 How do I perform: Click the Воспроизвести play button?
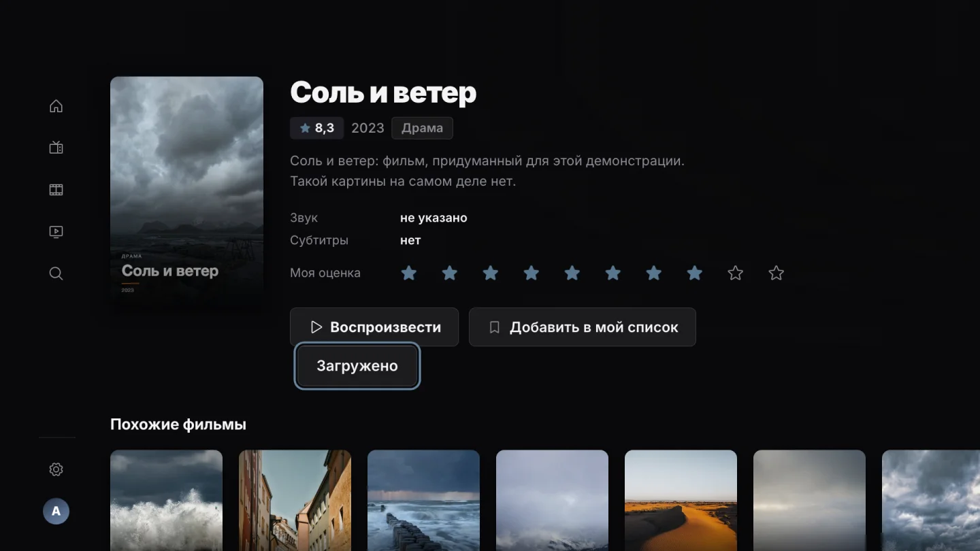tap(374, 327)
